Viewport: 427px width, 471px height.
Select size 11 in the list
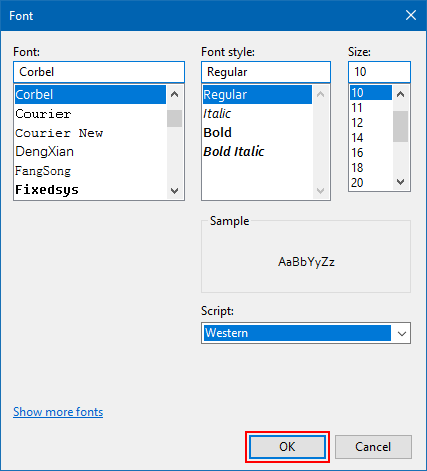[371, 108]
